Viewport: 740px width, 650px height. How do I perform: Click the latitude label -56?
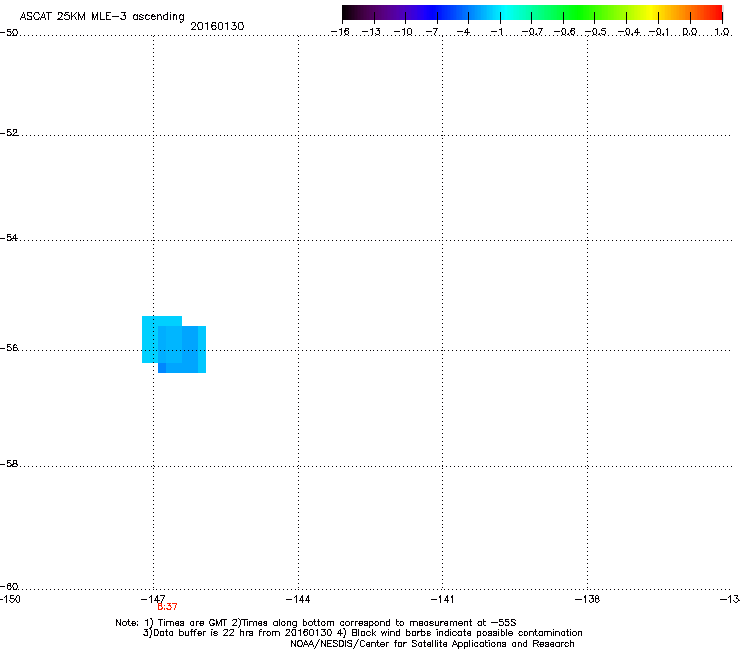tap(9, 348)
